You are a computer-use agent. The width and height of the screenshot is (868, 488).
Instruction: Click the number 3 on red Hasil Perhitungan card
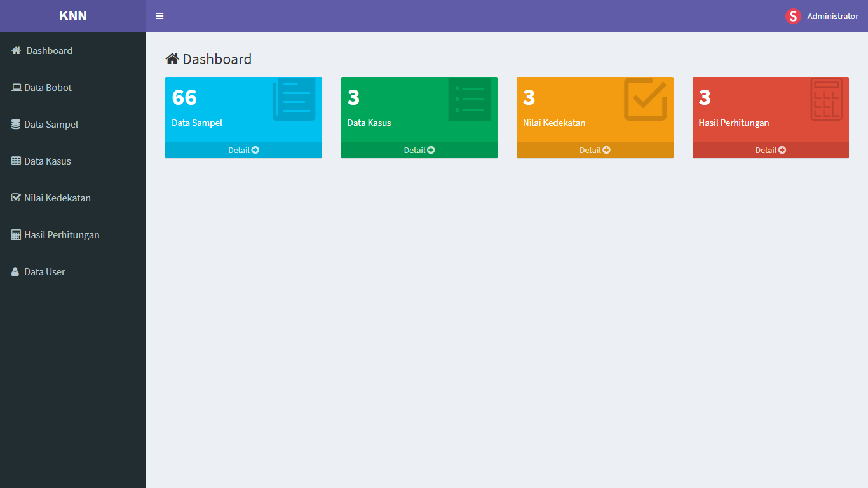(705, 97)
